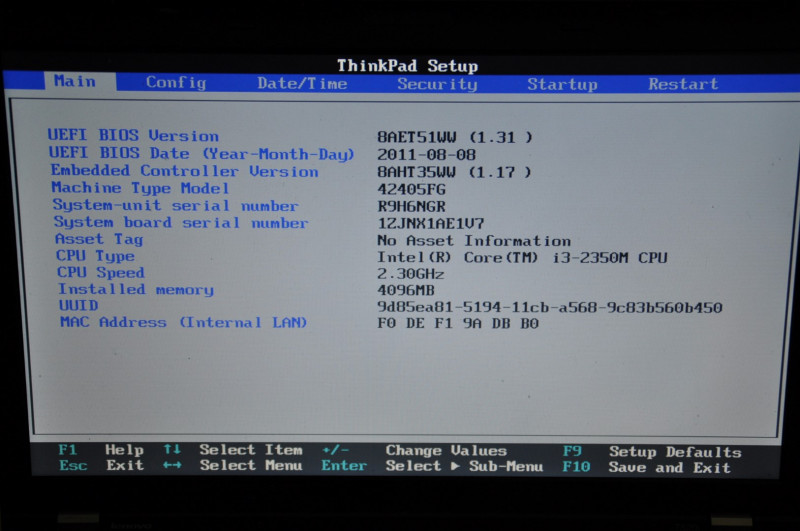The width and height of the screenshot is (800, 531).
Task: Click the F1 Help key hint
Action: point(101,450)
